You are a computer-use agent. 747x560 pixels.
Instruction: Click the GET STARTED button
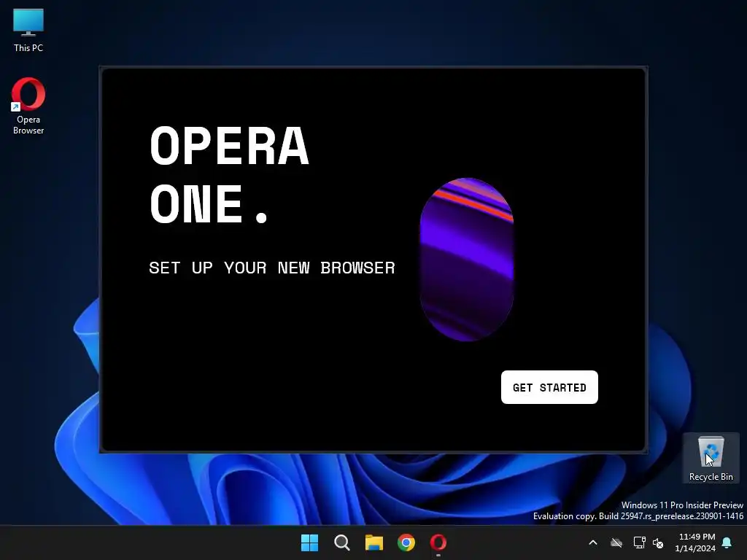click(x=549, y=387)
